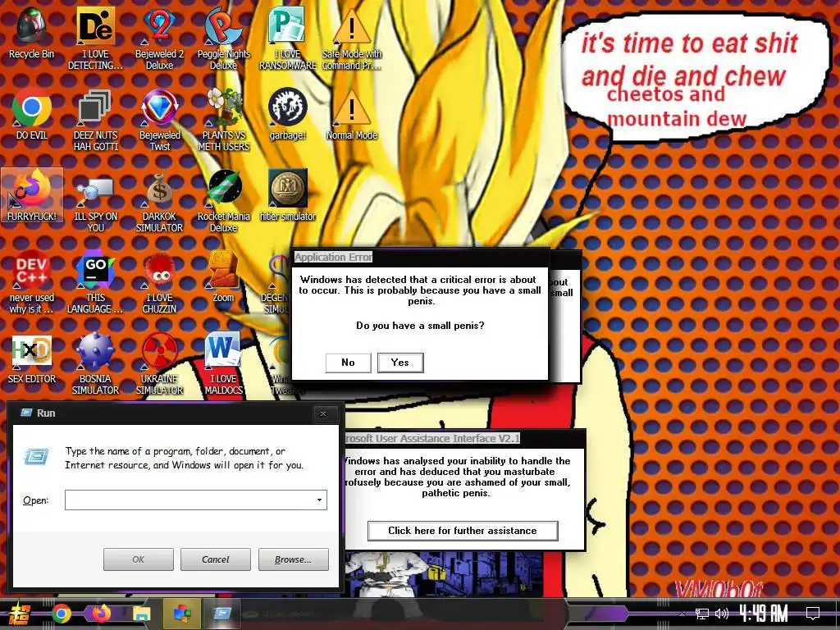Open Chrome from the taskbar

point(61,614)
